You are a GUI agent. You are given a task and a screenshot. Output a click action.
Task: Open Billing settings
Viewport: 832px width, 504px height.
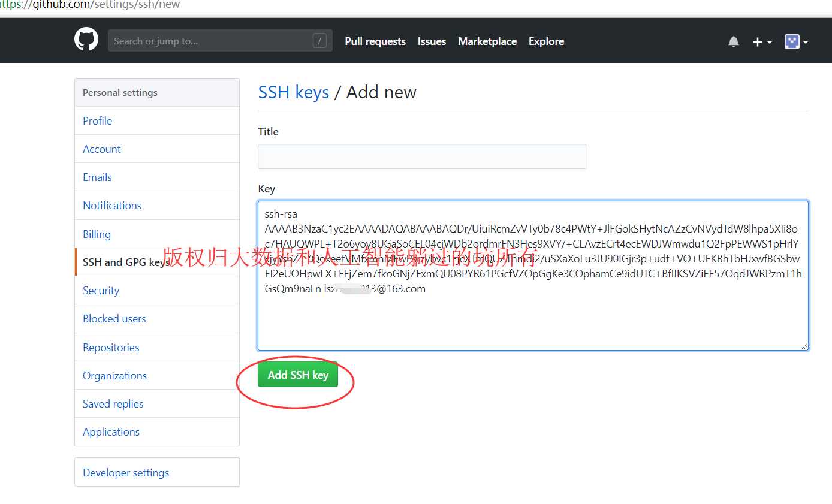tap(157, 234)
